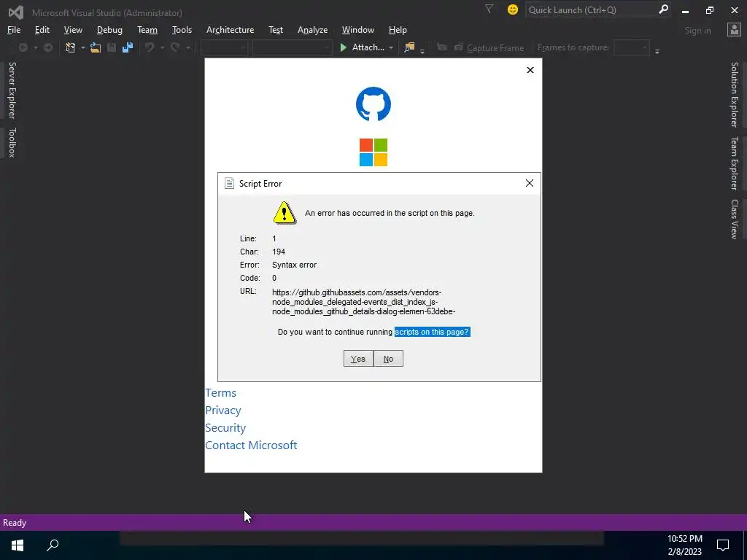Expand the Redo history dropdown arrow
Viewport: 747px width, 560px height.
(x=187, y=47)
